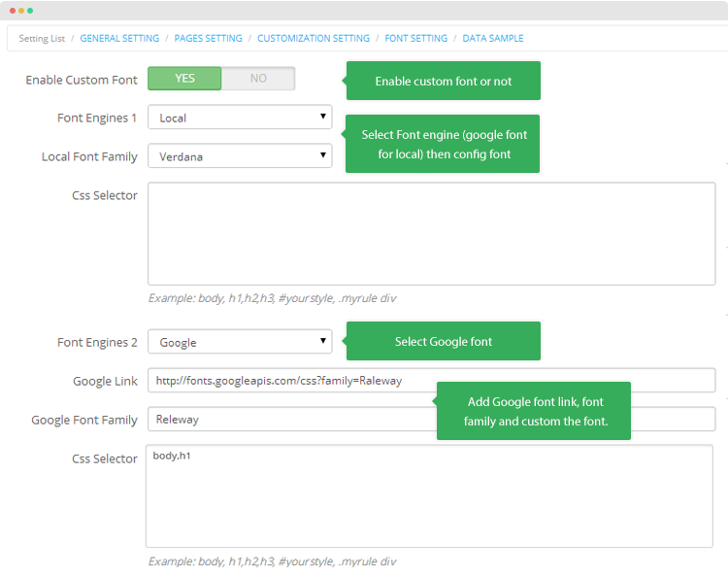The height and width of the screenshot is (577, 728).
Task: Open the Data Sample link
Action: (x=492, y=38)
